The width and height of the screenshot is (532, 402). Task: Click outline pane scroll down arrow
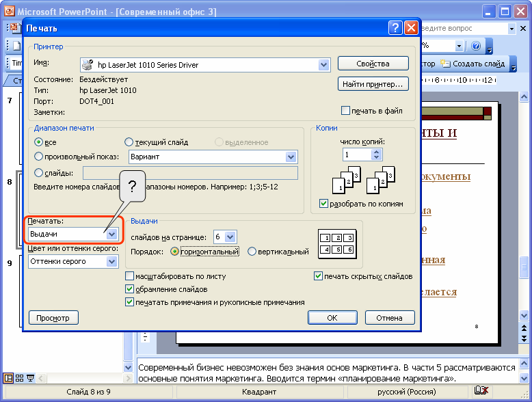(129, 367)
